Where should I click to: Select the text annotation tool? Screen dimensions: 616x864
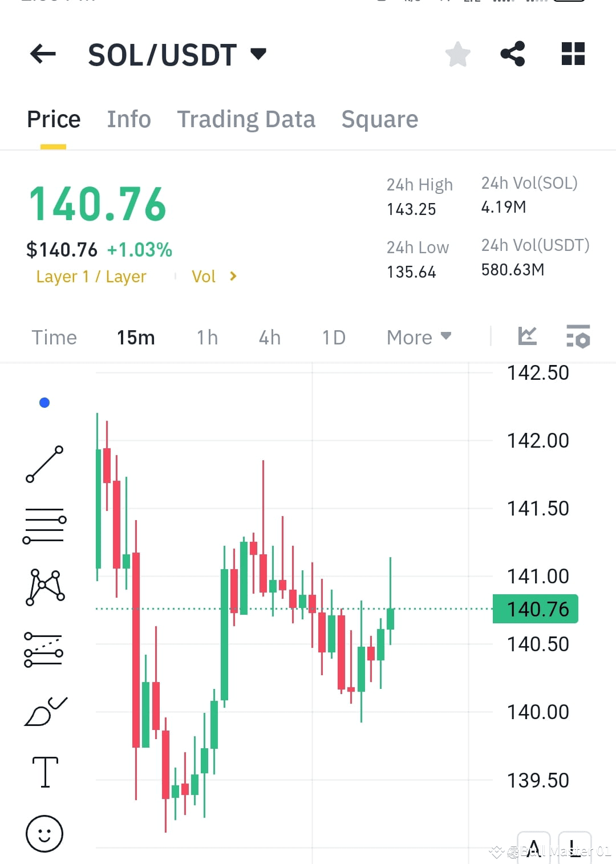click(x=44, y=771)
